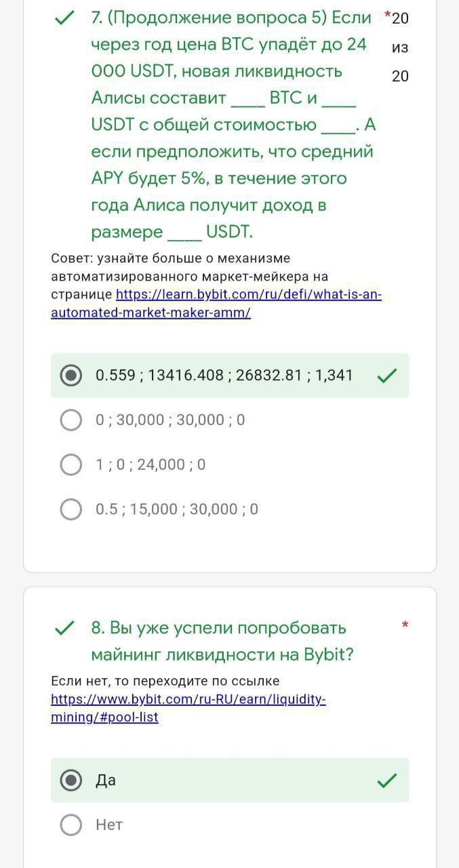
Task: Click the red asterisk beside the 20 score
Action: (387, 15)
